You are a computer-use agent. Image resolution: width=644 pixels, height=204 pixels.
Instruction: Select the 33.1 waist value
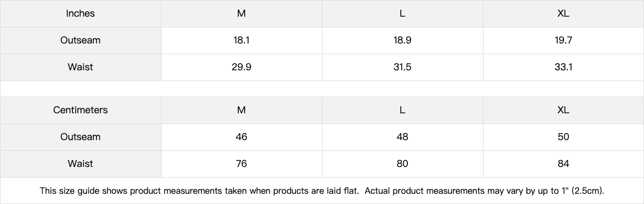(563, 67)
